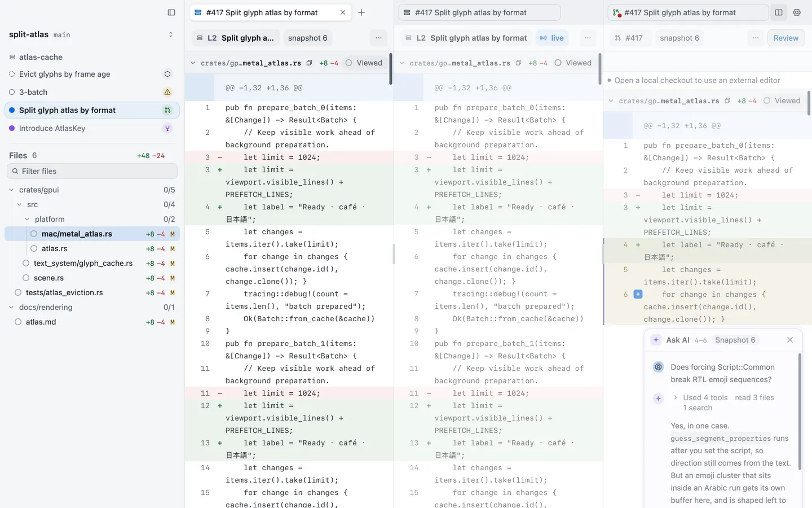Click the +48 -24 files change count
The height and width of the screenshot is (508, 812).
[x=151, y=156]
